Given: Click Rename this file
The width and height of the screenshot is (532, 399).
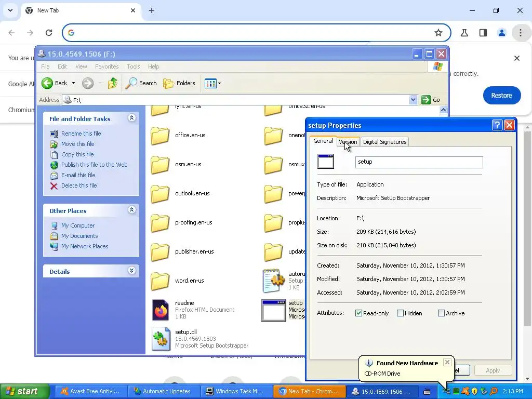Looking at the screenshot, I should tap(81, 134).
